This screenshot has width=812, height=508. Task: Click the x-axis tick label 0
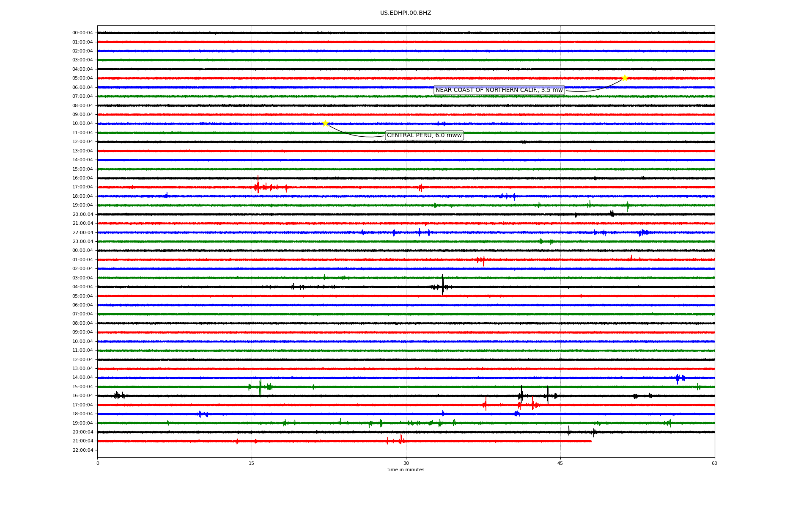click(x=98, y=463)
